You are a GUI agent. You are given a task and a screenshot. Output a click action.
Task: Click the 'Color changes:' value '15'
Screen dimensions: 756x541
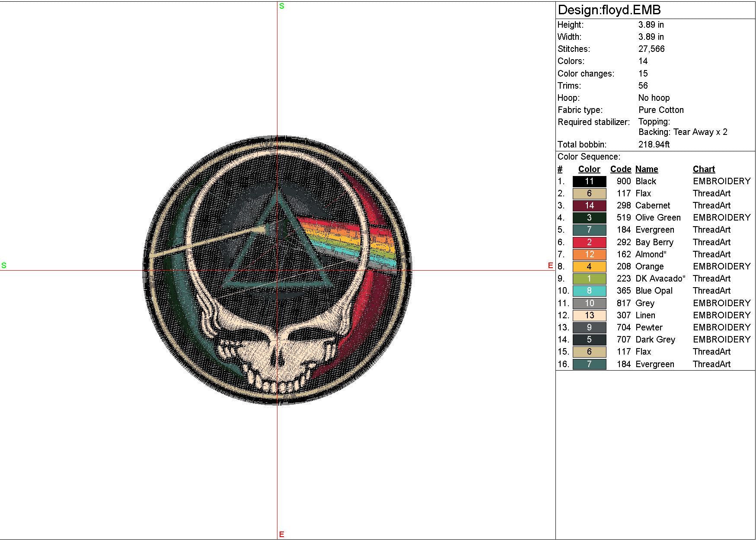(643, 74)
